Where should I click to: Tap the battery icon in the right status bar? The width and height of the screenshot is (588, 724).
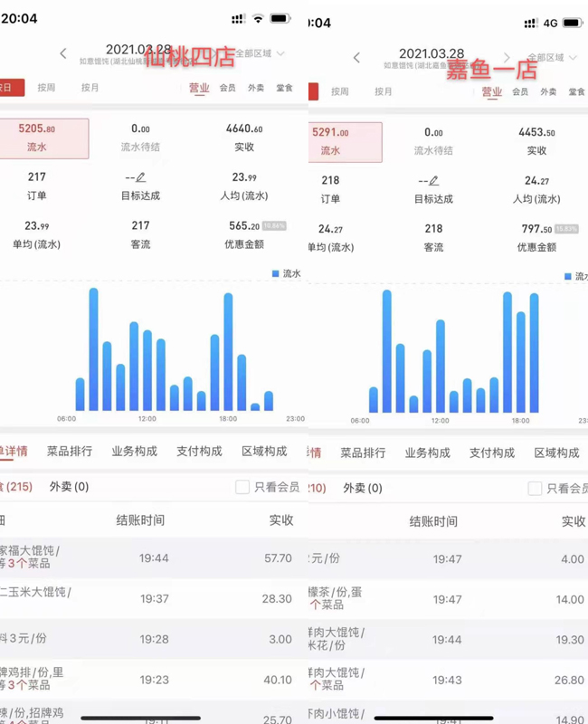571,23
